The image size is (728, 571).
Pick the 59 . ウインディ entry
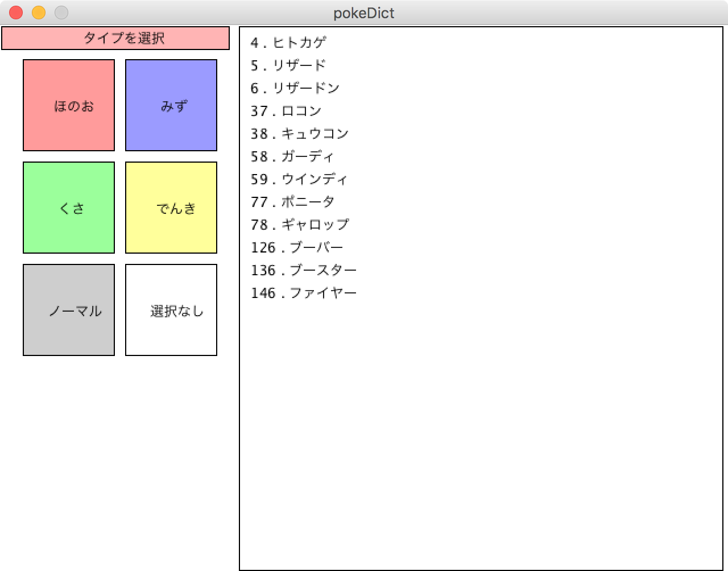tap(299, 179)
